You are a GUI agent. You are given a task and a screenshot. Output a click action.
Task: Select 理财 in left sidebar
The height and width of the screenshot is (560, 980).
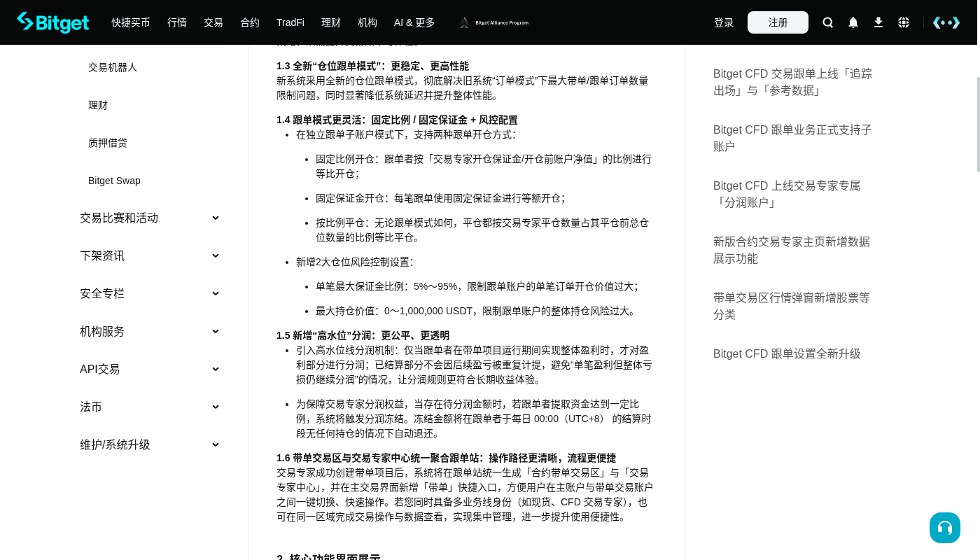pos(98,105)
